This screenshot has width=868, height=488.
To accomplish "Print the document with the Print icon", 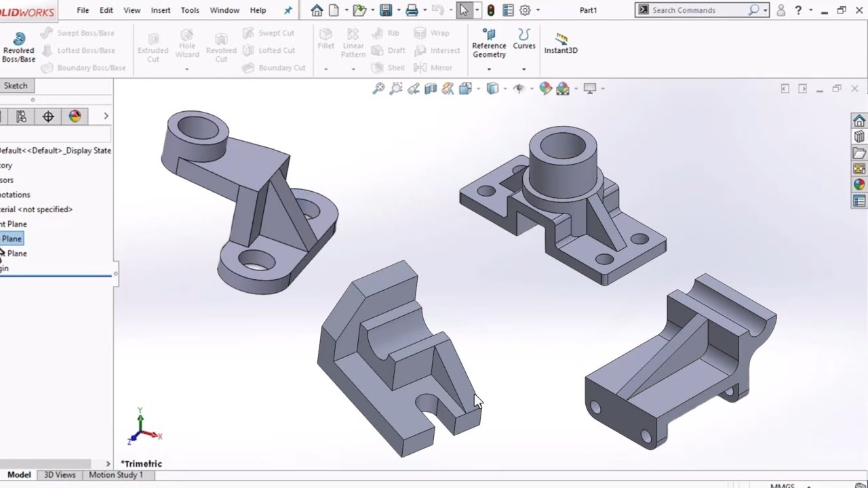I will pos(412,10).
